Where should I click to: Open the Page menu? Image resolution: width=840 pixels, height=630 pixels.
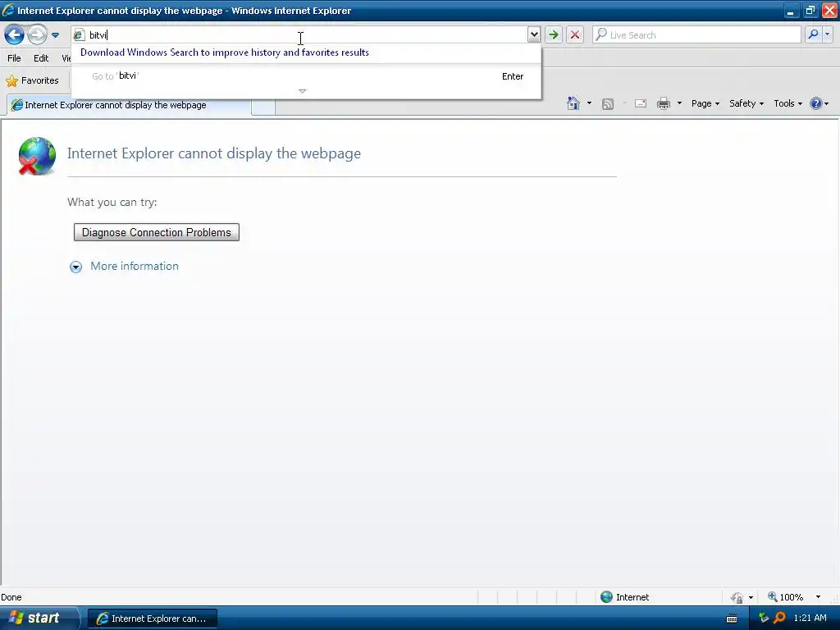(x=705, y=103)
